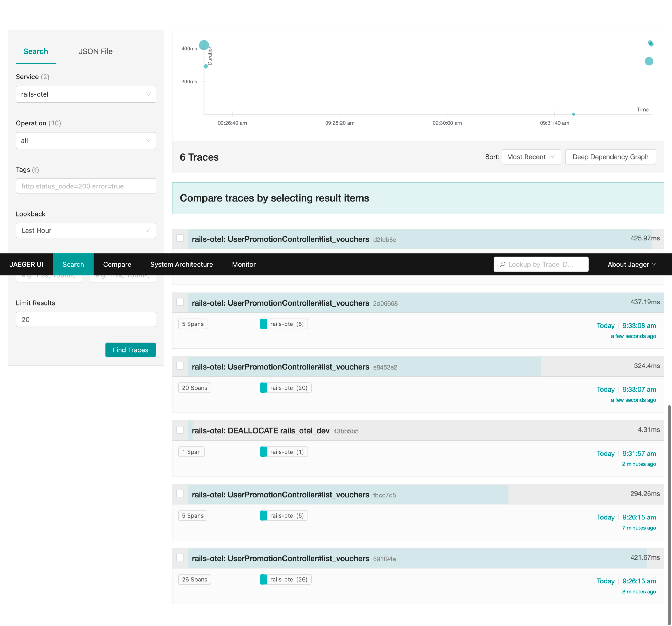672x626 pixels.
Task: Check the box for trace 691f94e
Action: click(180, 557)
